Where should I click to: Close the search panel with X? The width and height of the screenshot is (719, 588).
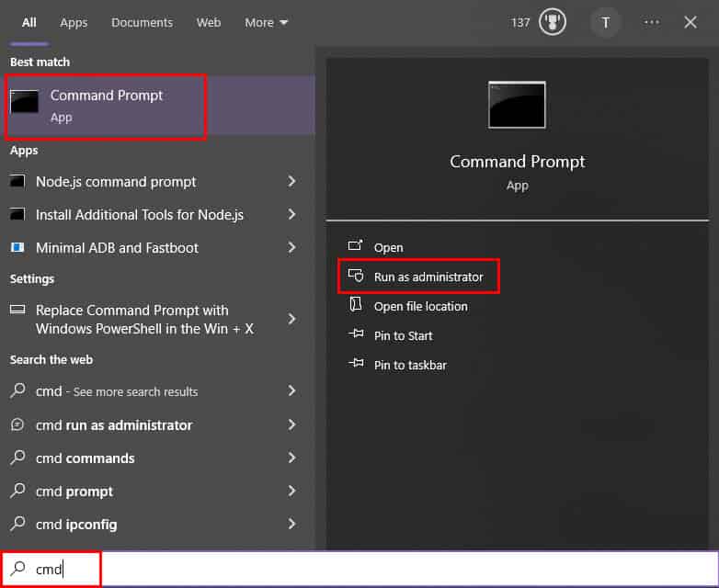[x=690, y=22]
